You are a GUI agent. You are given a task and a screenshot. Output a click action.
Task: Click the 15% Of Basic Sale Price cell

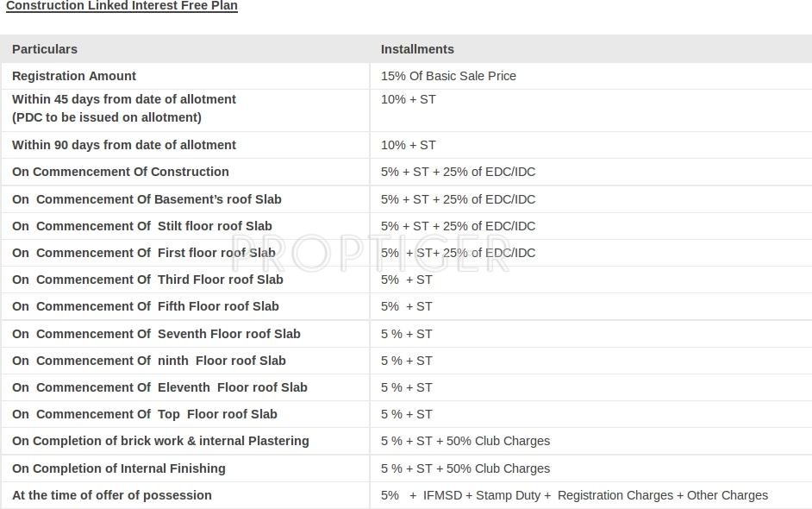pyautogui.click(x=448, y=76)
